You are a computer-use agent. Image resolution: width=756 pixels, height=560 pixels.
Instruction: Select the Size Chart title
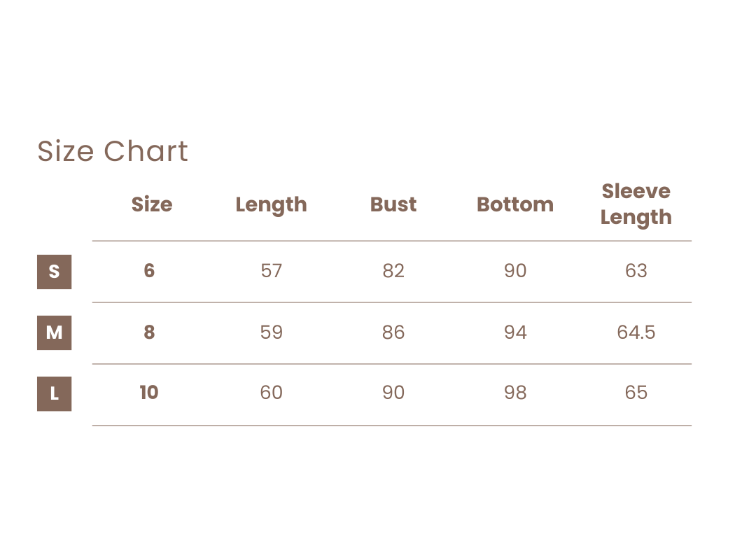[113, 151]
